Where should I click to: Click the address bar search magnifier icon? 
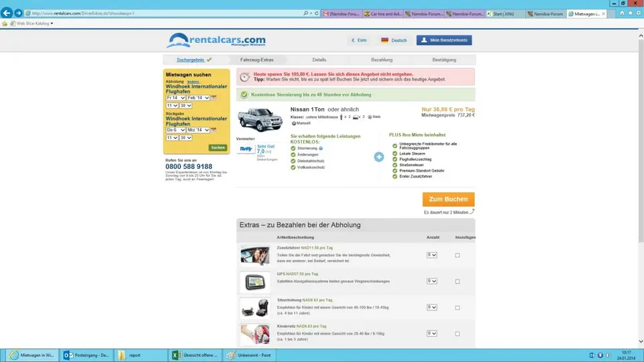[306, 13]
